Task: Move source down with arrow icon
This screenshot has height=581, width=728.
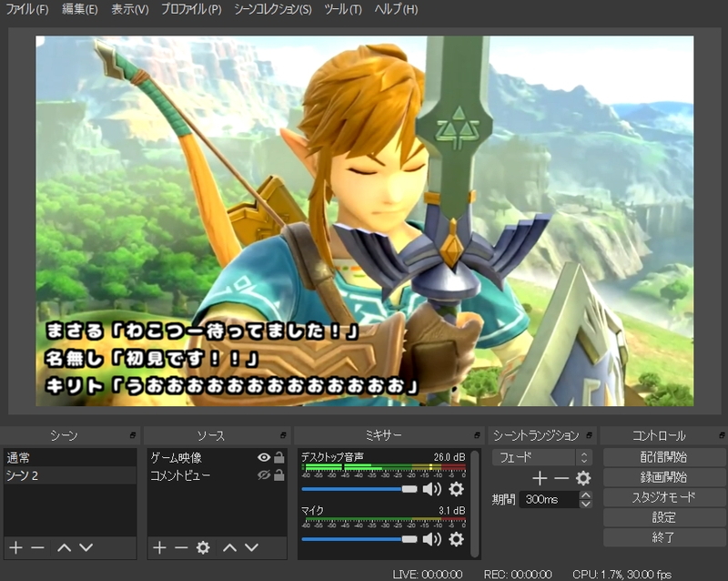Action: click(252, 547)
